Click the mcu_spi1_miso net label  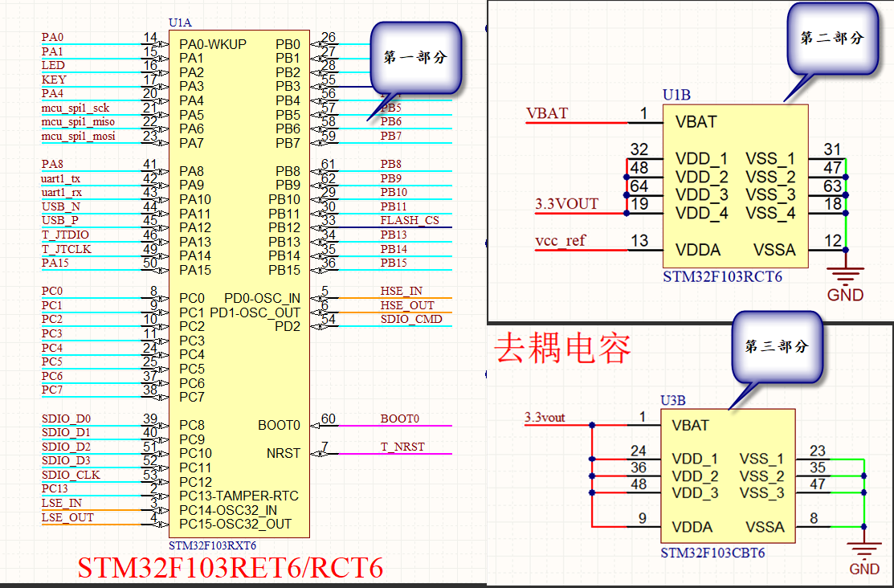pos(78,122)
